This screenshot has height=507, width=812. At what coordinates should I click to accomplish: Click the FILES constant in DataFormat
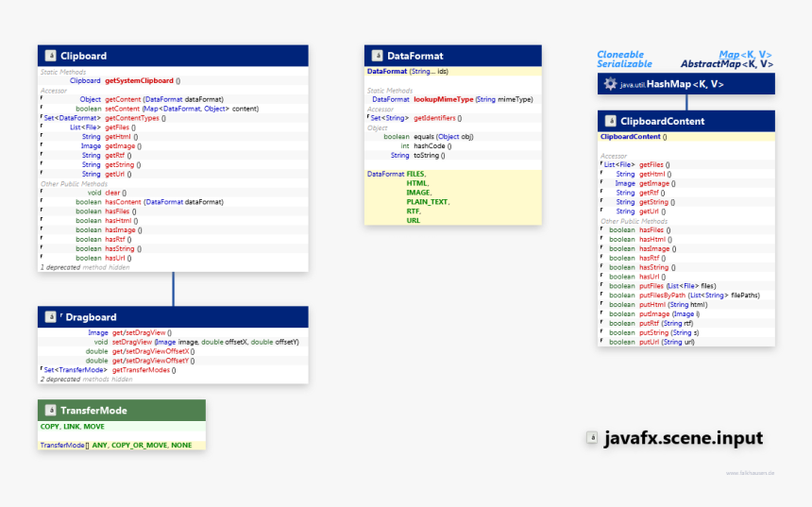(415, 174)
